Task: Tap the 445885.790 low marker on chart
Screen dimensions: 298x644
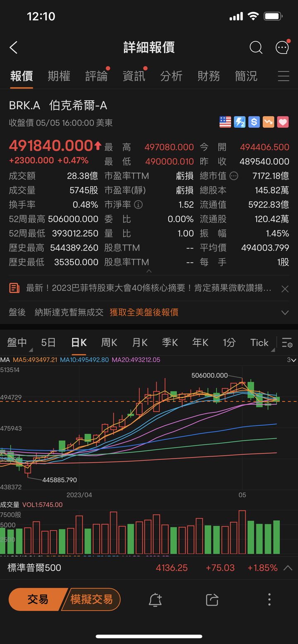Action: [60, 480]
